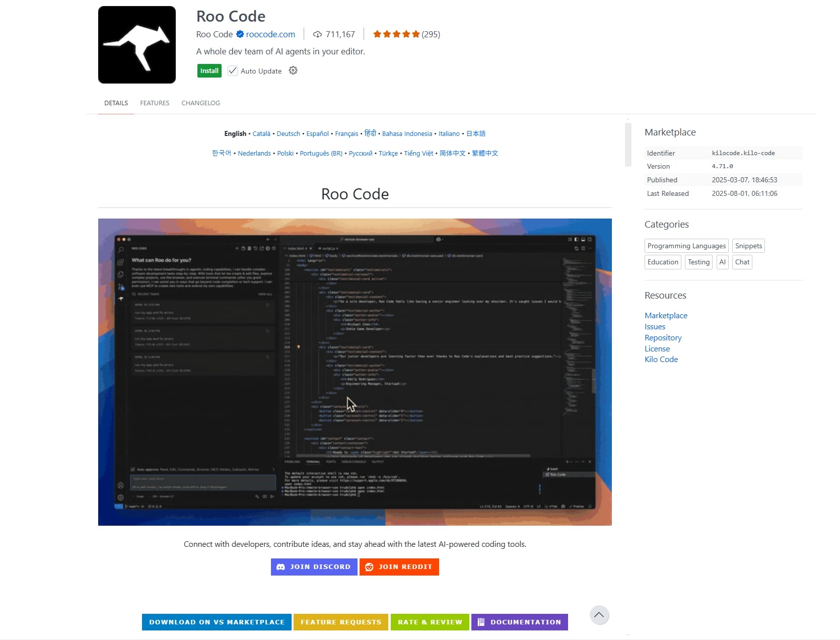Click the Snippets category tag

(748, 246)
